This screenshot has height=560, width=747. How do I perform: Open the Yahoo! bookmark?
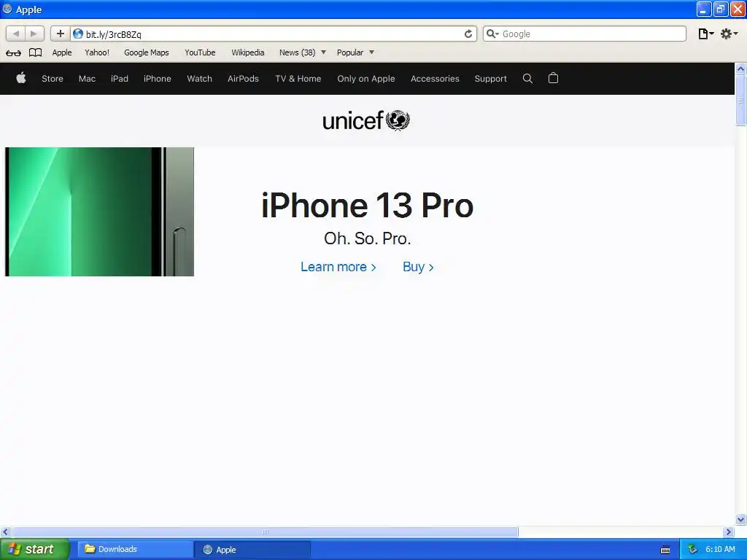[97, 52]
